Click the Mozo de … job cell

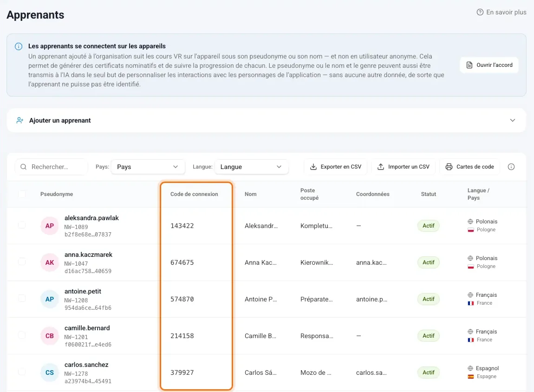(316, 372)
